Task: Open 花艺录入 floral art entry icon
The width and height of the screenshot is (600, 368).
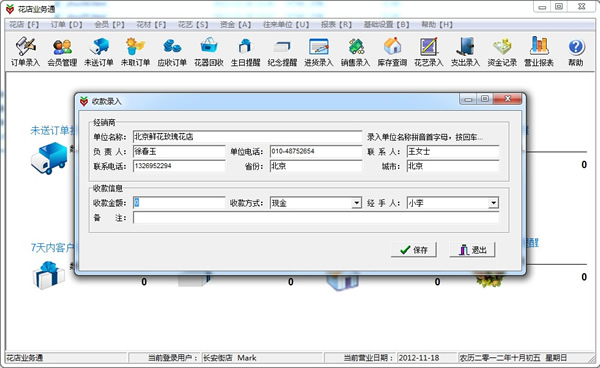Action: [429, 52]
